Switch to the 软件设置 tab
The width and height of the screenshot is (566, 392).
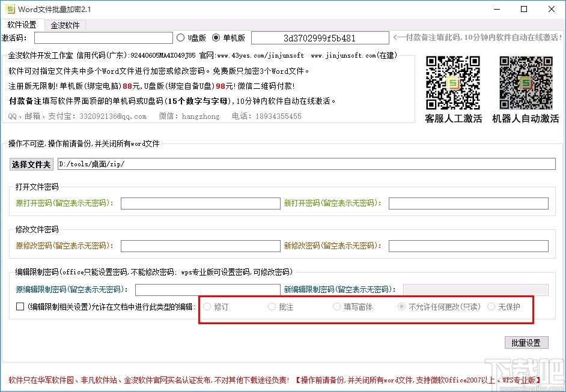coord(23,25)
